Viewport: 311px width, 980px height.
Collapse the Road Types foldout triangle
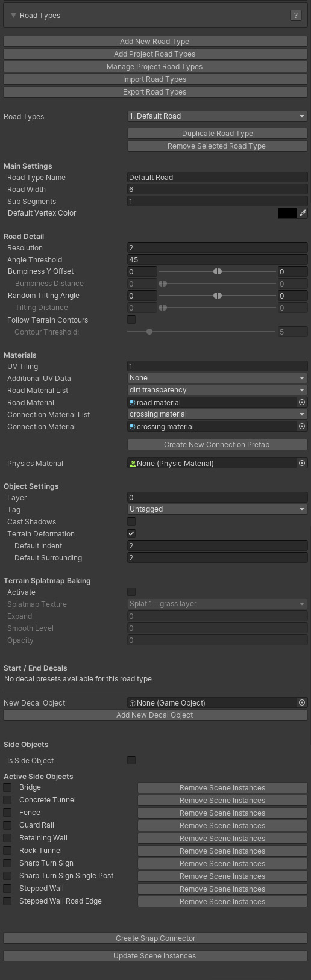pyautogui.click(x=13, y=16)
